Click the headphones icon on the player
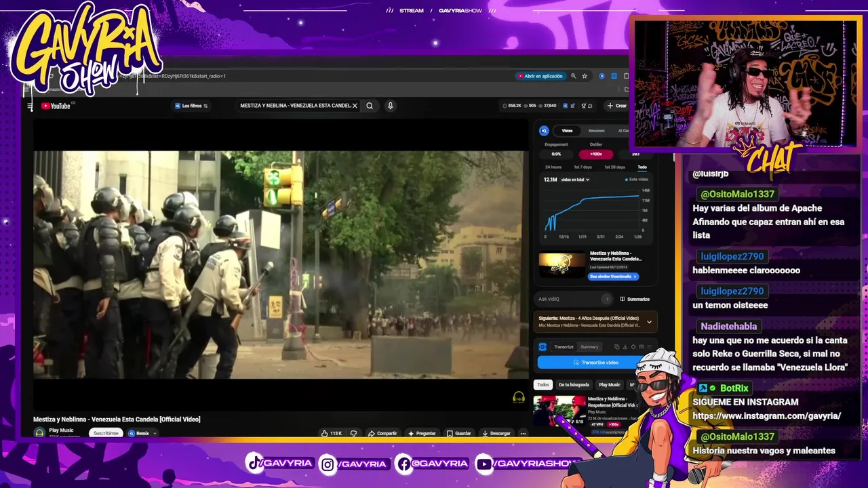 click(519, 397)
